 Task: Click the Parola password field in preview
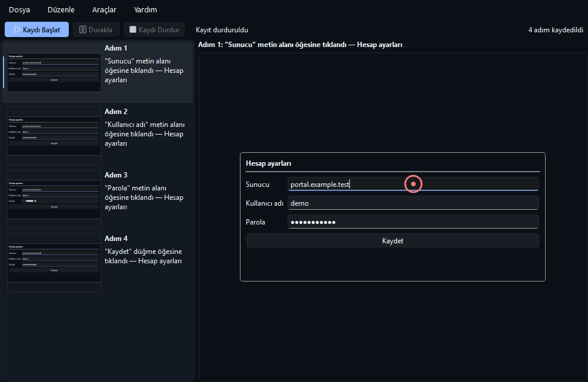click(413, 222)
